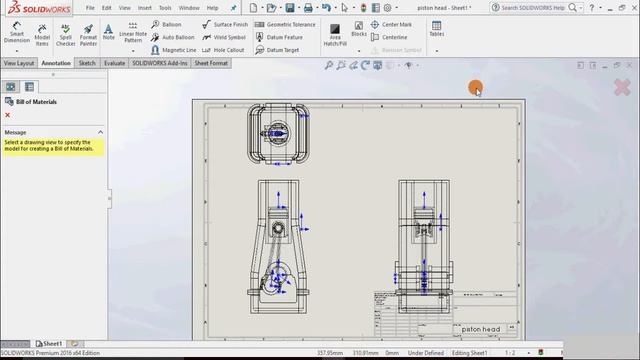Screen dimensions: 640x360
Task: Insert a Note annotation
Action: point(108,32)
